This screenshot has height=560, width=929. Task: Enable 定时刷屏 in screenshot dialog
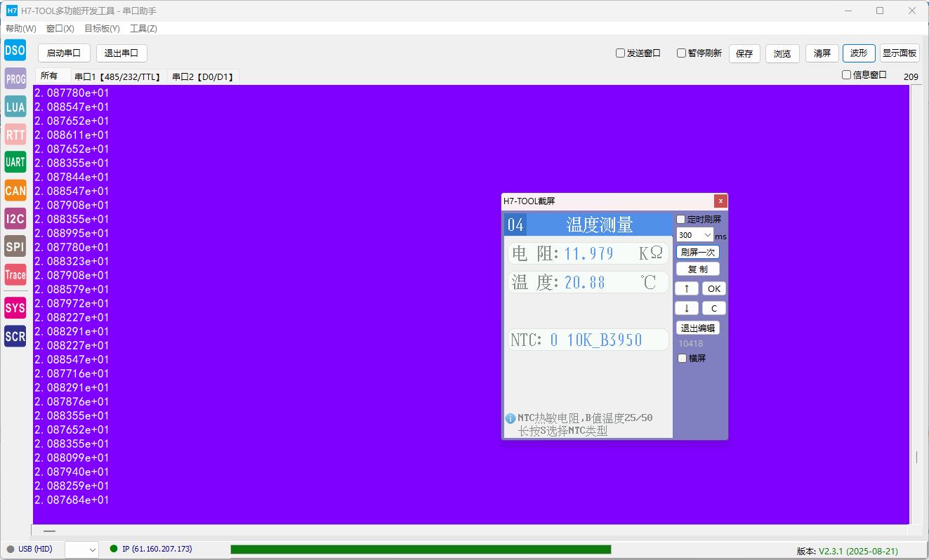tap(680, 220)
